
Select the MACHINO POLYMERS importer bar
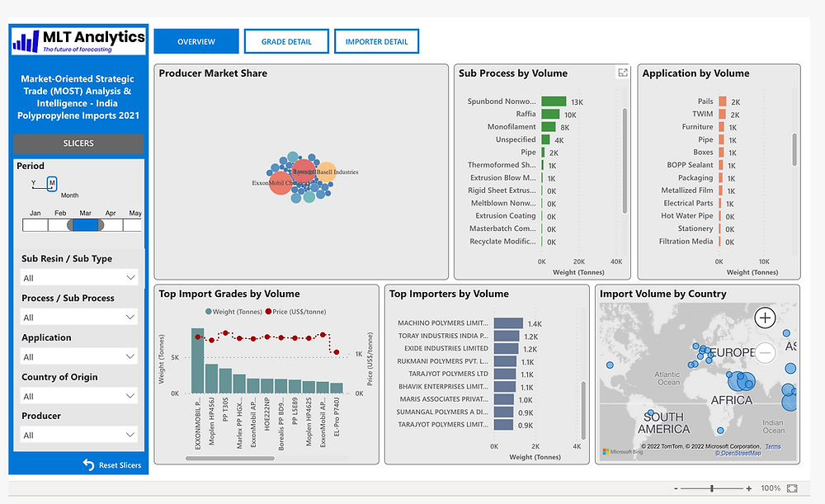(x=508, y=323)
